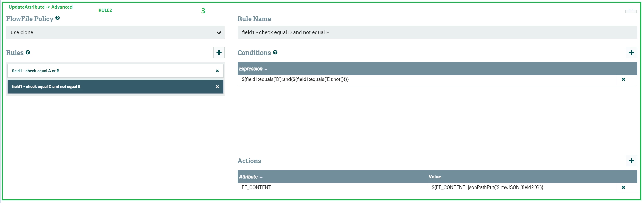Add a new condition with plus button
The image size is (644, 203).
(631, 52)
